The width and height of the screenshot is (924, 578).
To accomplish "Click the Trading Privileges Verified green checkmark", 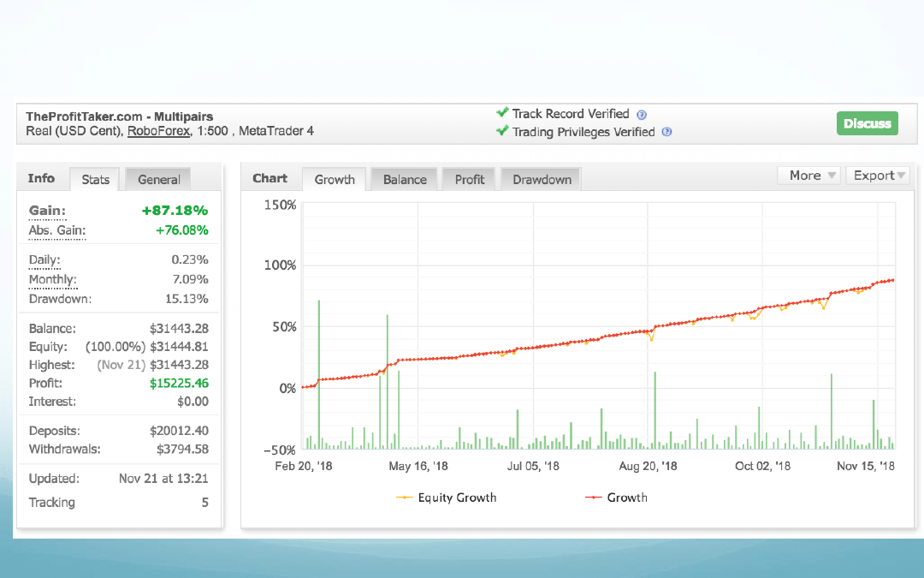I will 502,131.
